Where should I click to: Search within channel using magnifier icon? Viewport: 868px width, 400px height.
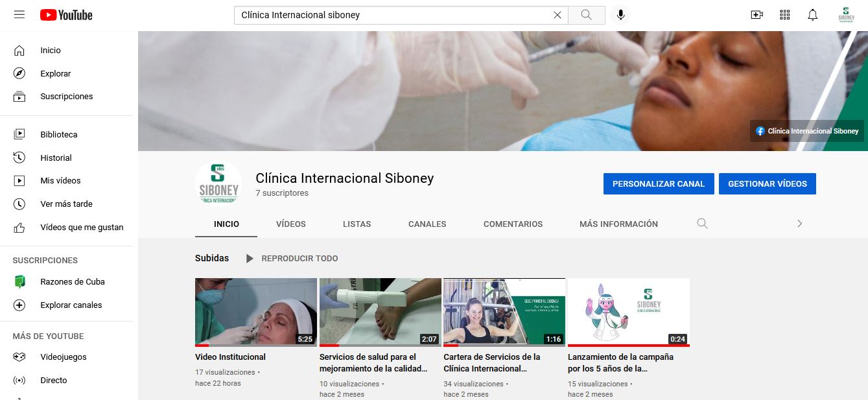tap(702, 224)
